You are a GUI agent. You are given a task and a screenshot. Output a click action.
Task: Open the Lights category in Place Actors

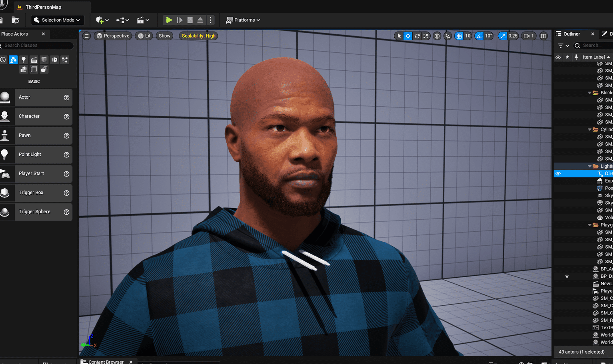24,60
